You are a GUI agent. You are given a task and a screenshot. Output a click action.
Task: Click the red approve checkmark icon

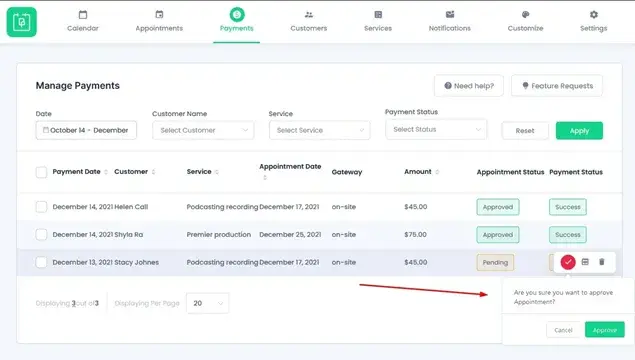[568, 262]
